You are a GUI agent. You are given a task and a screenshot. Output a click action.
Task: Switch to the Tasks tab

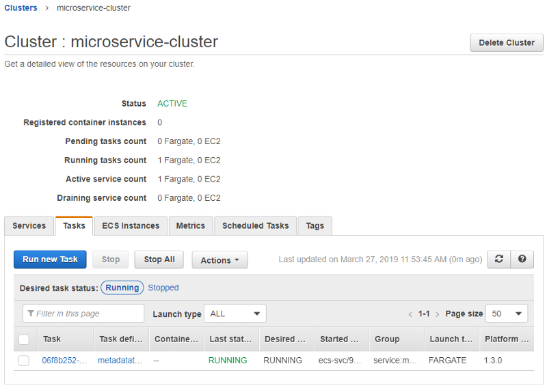(74, 226)
